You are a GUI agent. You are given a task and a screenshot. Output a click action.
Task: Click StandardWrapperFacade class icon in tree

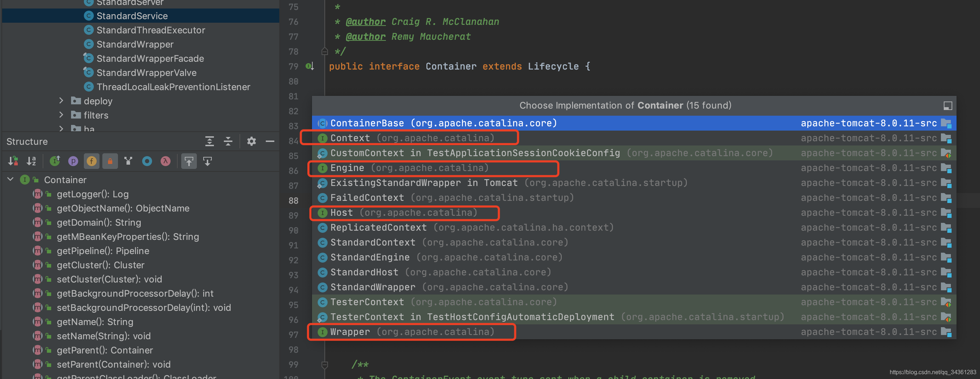coord(88,58)
